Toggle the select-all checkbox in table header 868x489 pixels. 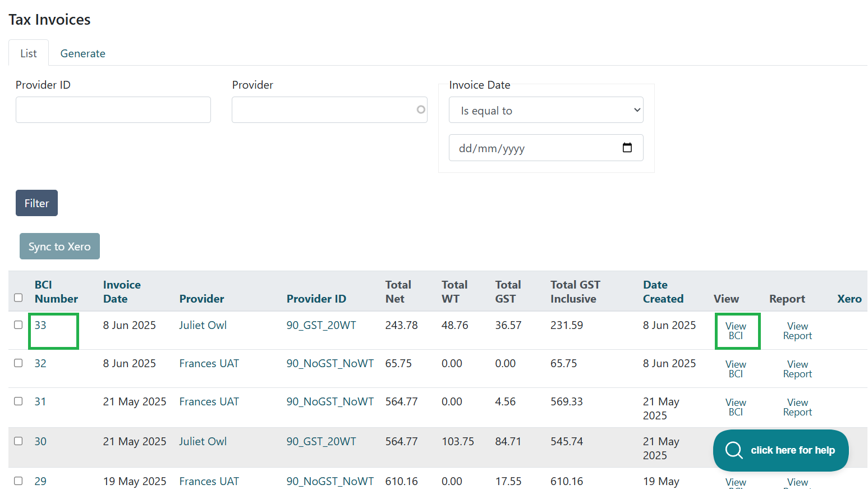(19, 298)
